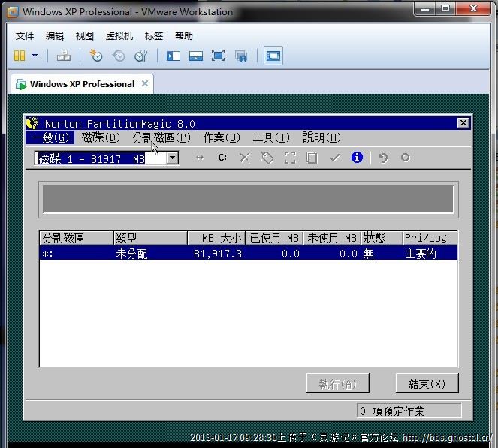Click the VMware revert snapshot icon

(119, 56)
